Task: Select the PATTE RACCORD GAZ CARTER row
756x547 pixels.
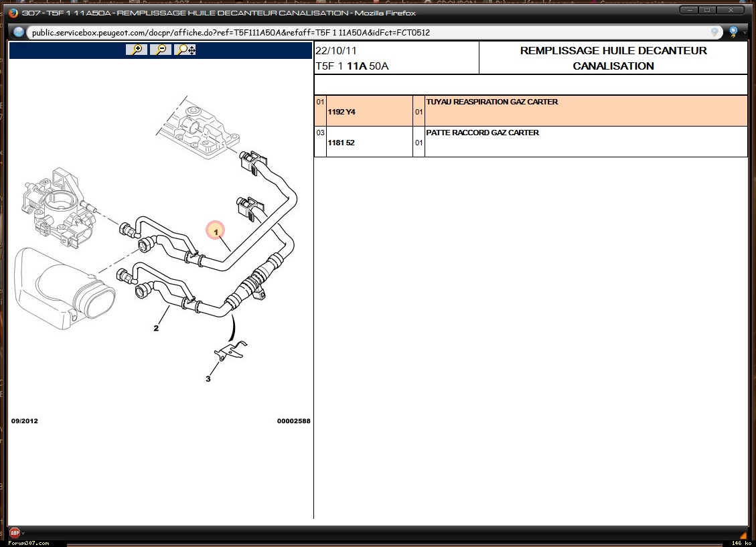Action: (482, 133)
